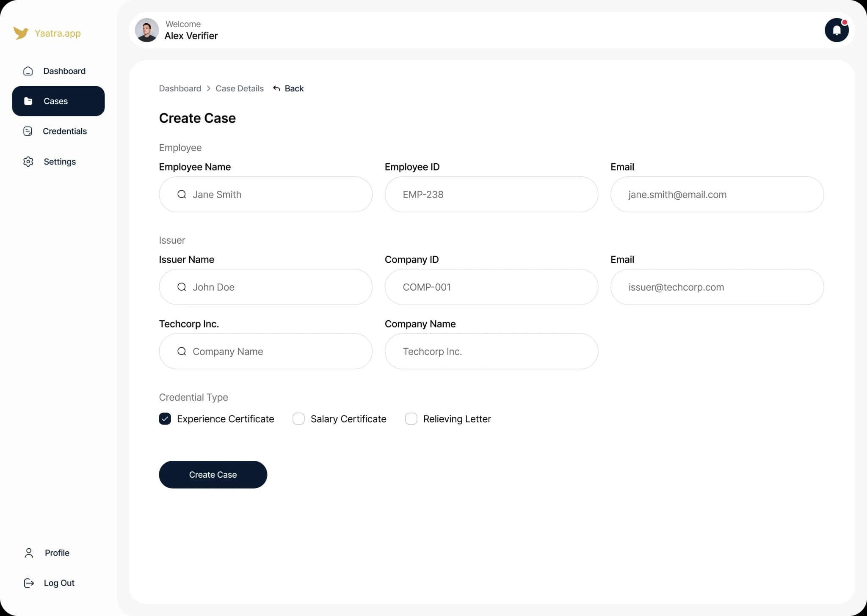This screenshot has height=616, width=867.
Task: Click search icon in Employee Name field
Action: [x=182, y=194]
